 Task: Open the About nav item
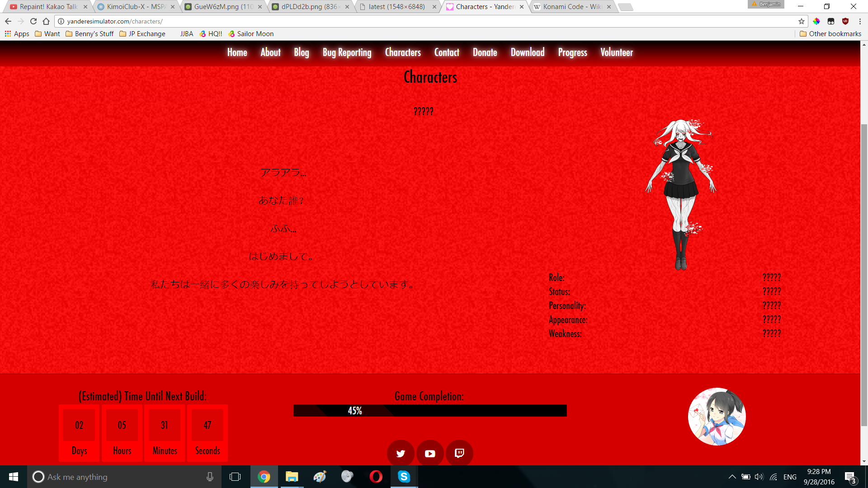coord(270,52)
